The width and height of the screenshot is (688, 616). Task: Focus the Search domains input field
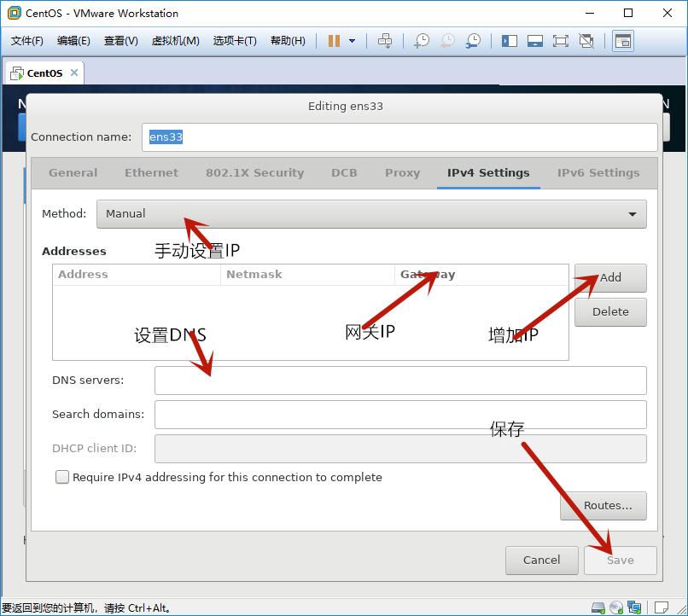click(x=400, y=415)
